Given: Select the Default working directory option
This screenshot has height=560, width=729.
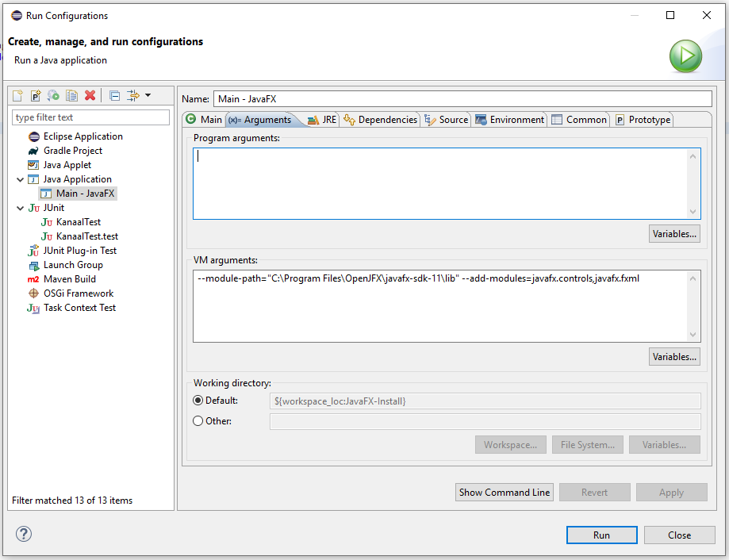Looking at the screenshot, I should 198,401.
